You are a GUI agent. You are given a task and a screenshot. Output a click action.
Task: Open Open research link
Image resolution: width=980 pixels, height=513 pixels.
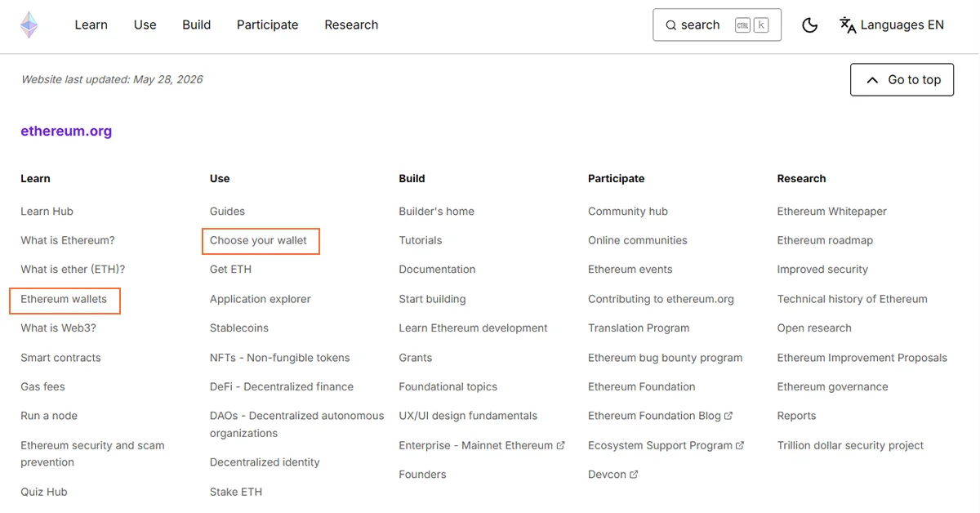pos(814,328)
